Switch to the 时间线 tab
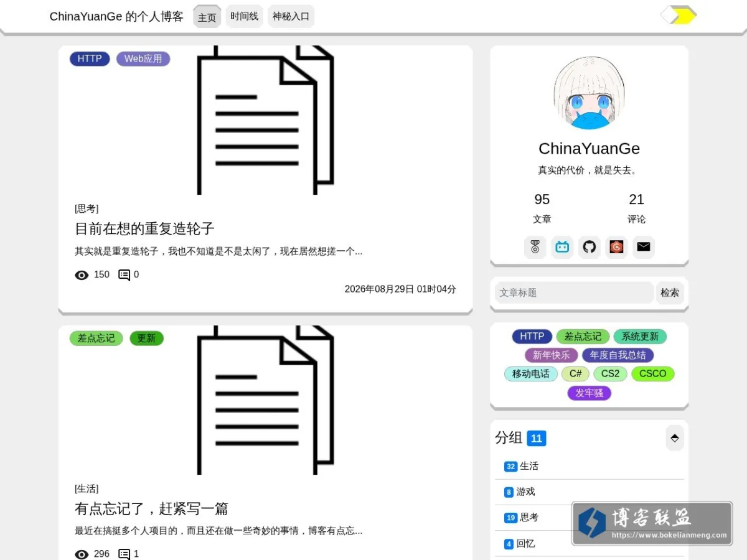The image size is (747, 560). click(x=244, y=16)
